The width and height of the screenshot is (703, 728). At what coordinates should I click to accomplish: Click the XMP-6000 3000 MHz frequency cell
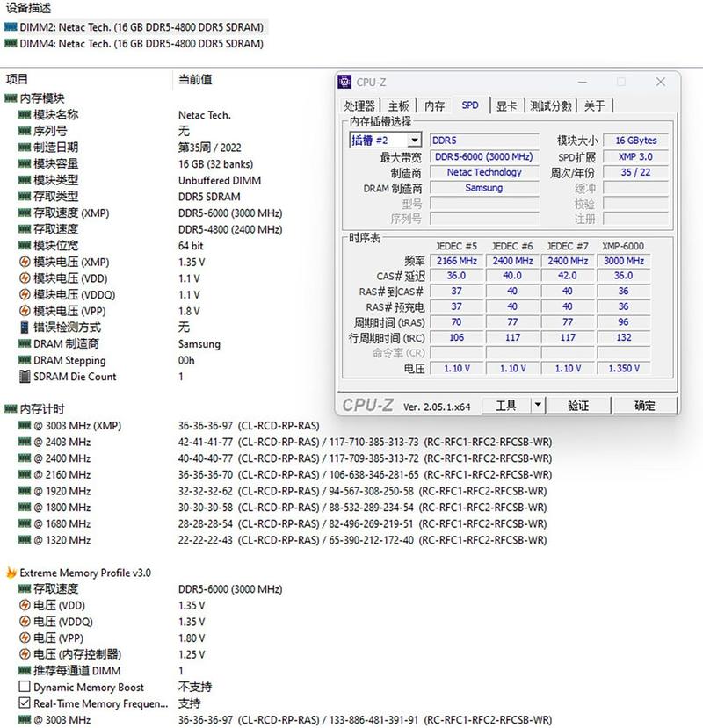pyautogui.click(x=624, y=261)
